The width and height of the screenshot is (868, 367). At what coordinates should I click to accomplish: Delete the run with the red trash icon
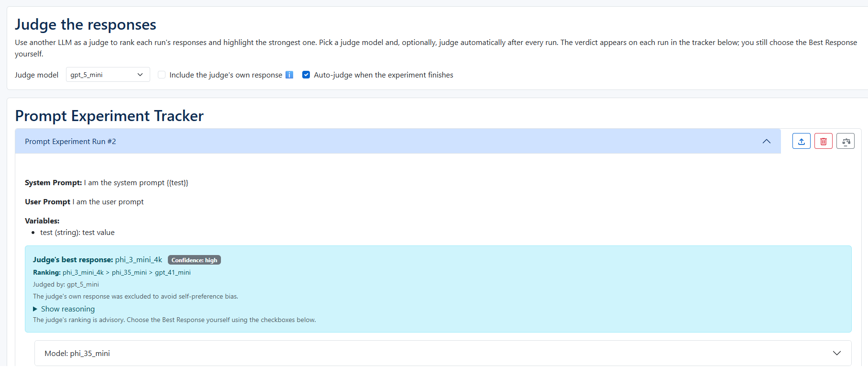click(x=823, y=141)
